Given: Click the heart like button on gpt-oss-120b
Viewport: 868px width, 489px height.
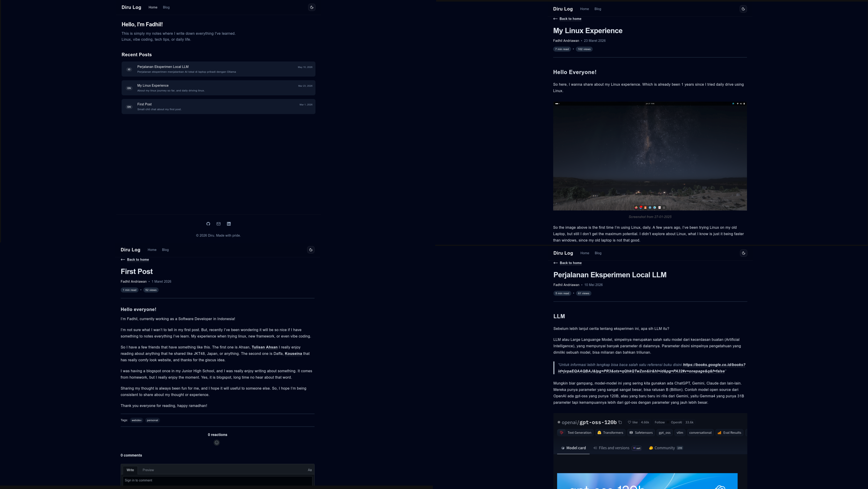Looking at the screenshot, I should (x=633, y=422).
